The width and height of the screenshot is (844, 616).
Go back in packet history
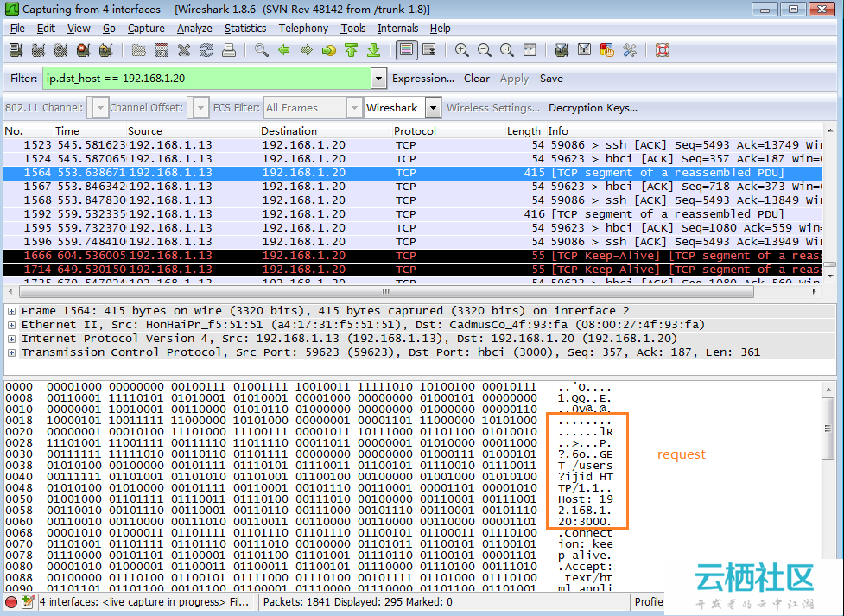[x=284, y=51]
